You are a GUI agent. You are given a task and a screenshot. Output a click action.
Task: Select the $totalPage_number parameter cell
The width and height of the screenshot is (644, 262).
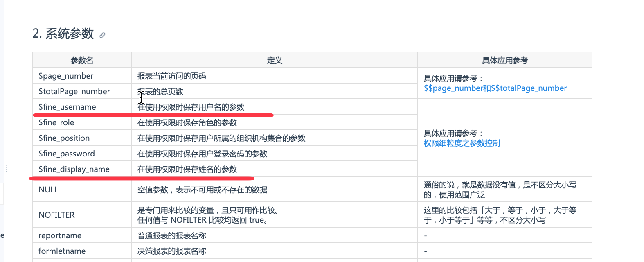(x=74, y=92)
